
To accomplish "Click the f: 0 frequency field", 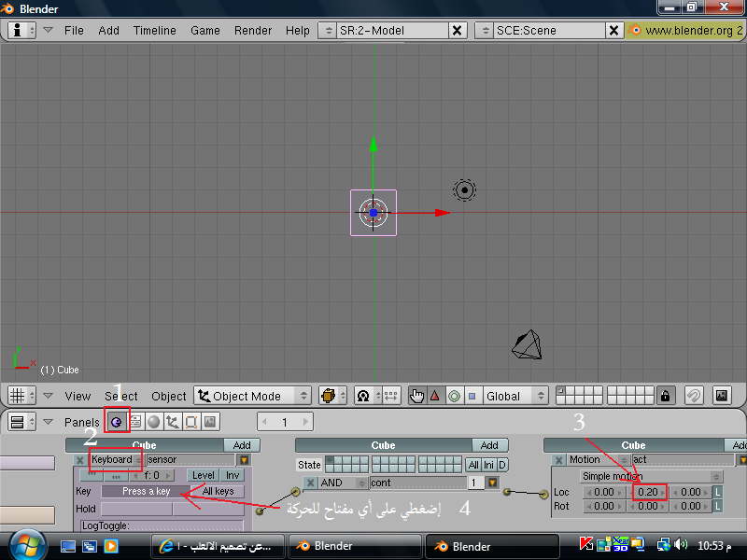I will tap(152, 475).
